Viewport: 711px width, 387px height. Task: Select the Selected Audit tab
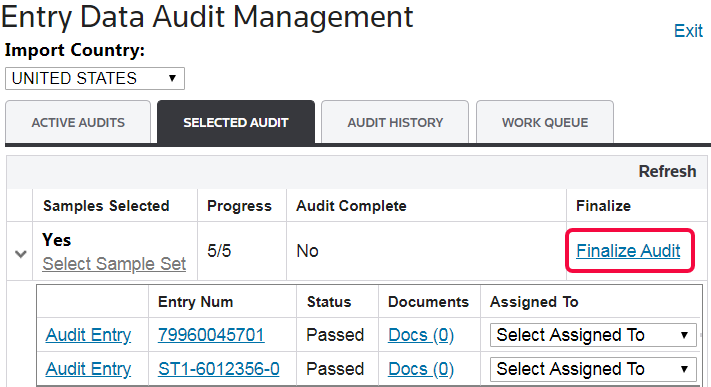click(236, 122)
